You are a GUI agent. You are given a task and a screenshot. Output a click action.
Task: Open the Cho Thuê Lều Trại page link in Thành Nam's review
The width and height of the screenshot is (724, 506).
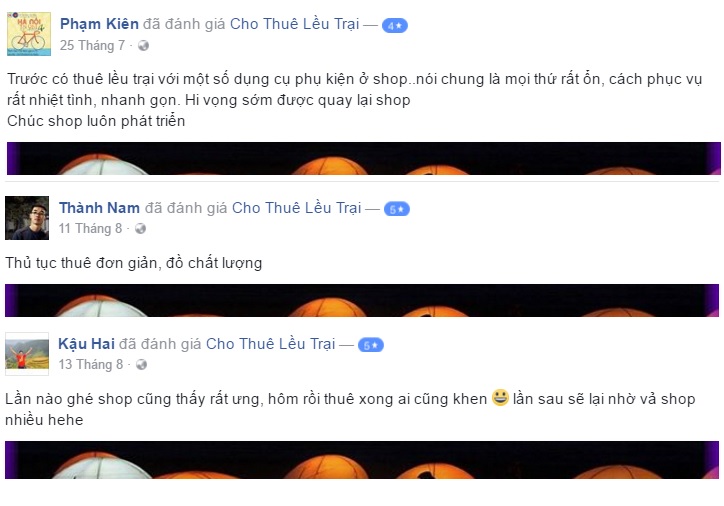296,208
